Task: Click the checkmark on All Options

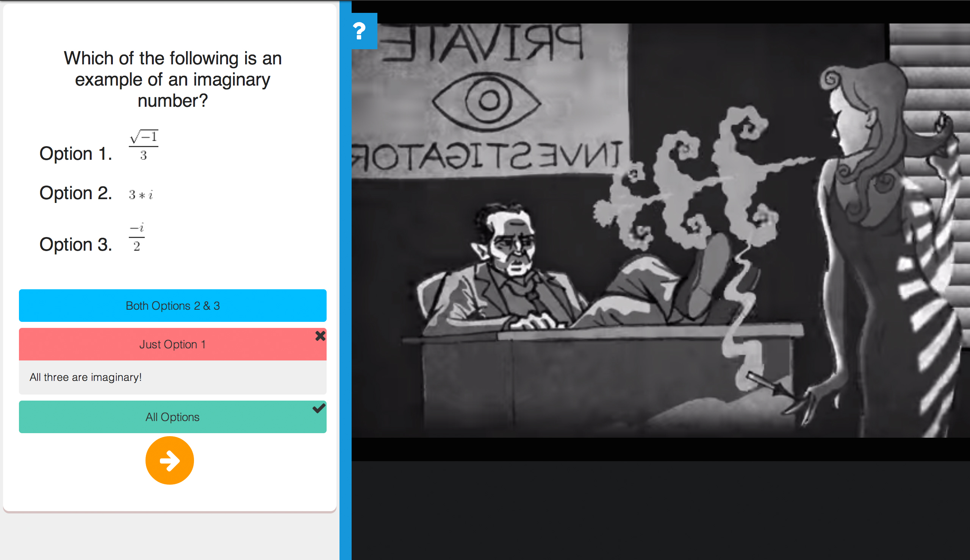Action: [x=319, y=408]
